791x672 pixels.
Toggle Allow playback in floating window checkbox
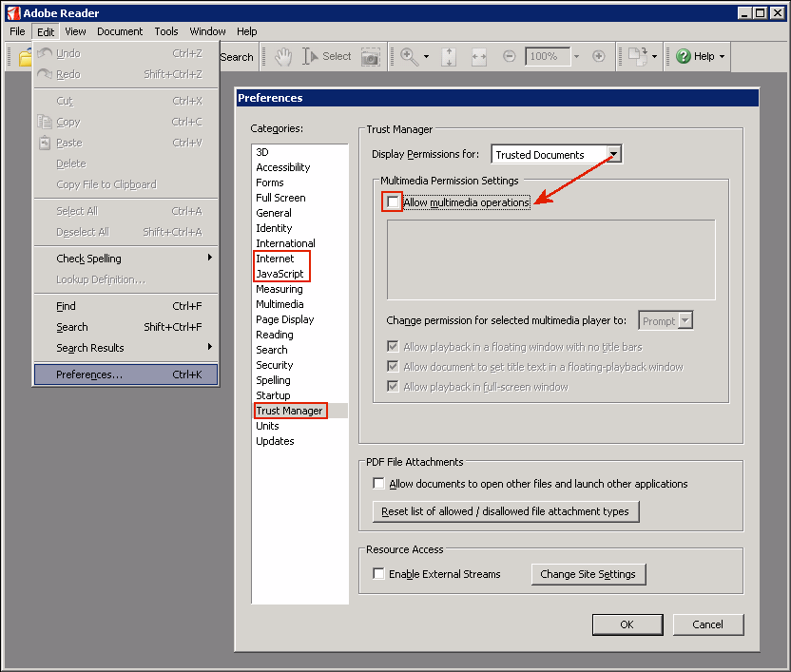click(x=393, y=347)
